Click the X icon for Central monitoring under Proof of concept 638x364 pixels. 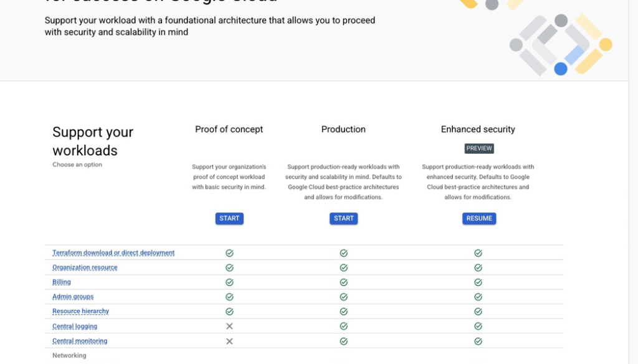tap(229, 341)
